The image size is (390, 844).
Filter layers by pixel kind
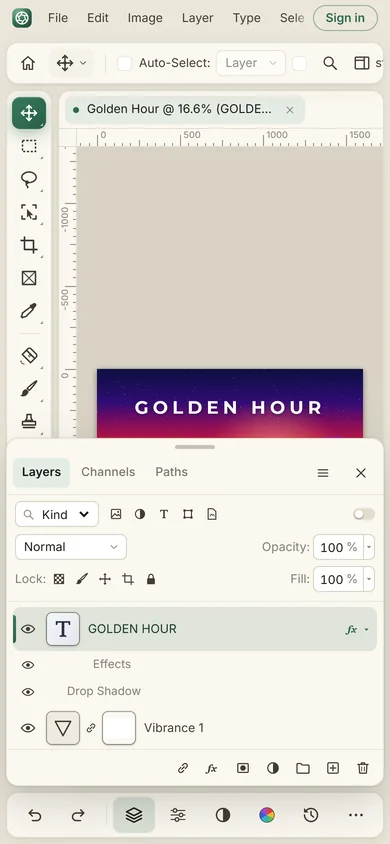[x=116, y=514]
